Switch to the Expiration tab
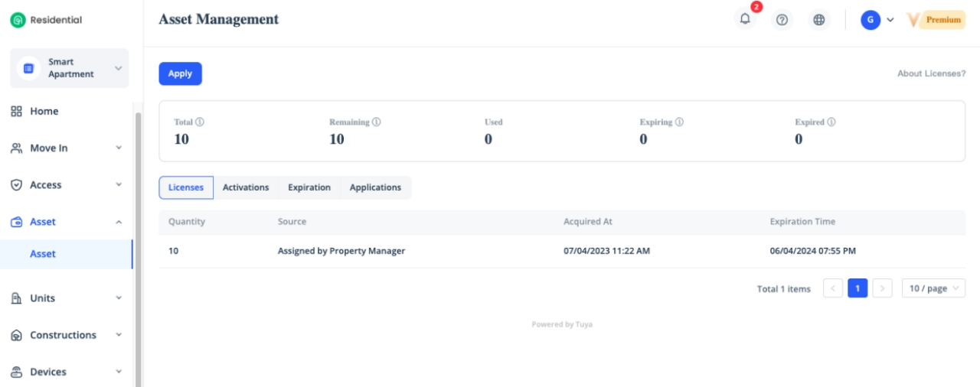Screen dimensions: 980x387 tap(309, 187)
